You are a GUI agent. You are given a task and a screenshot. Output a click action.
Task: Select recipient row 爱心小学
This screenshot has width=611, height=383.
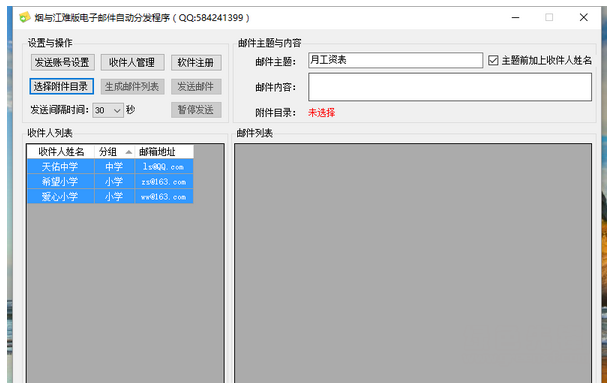coord(110,196)
